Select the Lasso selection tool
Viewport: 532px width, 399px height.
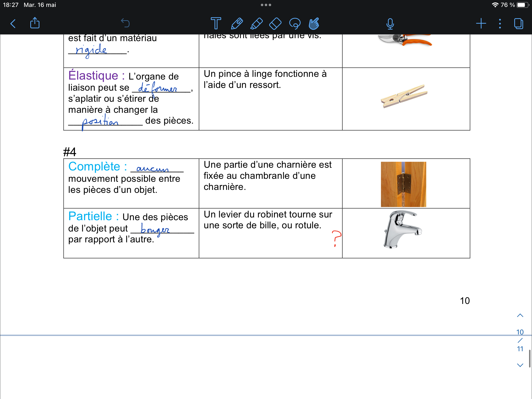point(295,24)
